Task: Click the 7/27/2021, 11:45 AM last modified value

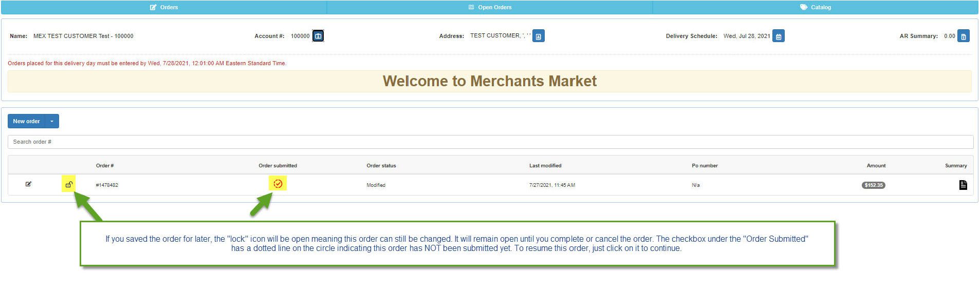Action: pos(552,185)
